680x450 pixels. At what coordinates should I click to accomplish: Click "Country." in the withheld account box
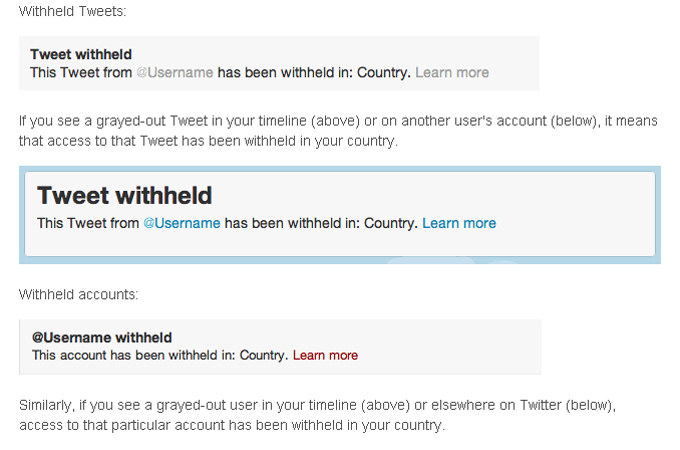(x=264, y=355)
